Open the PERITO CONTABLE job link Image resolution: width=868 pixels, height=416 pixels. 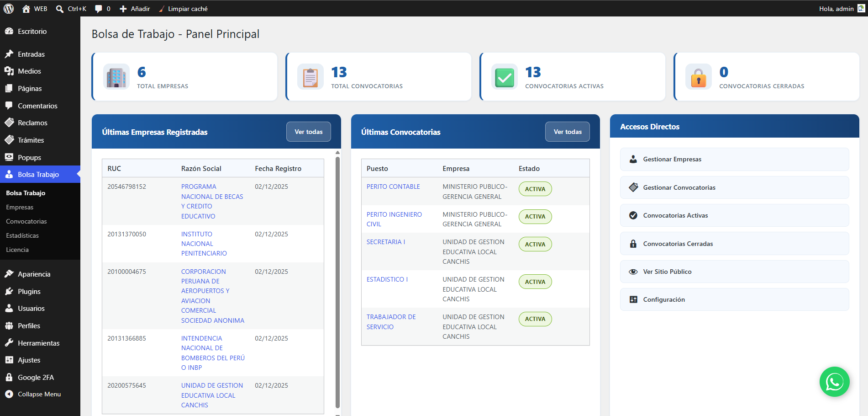(x=393, y=187)
